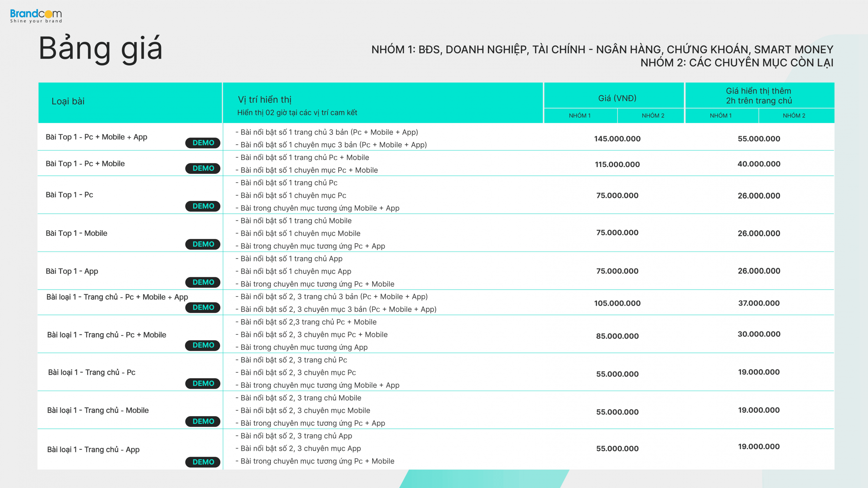Click the Bảng giá title

click(x=101, y=48)
